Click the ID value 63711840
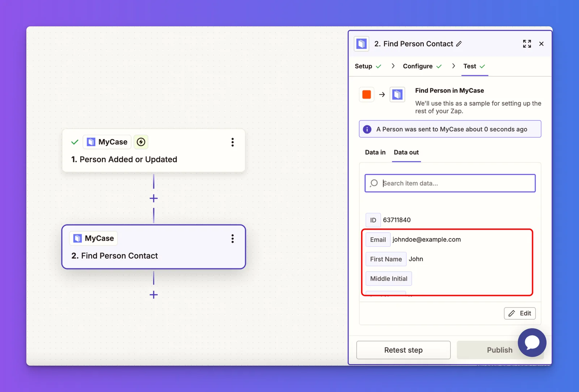Screen dimensions: 579x392 pyautogui.click(x=397, y=220)
